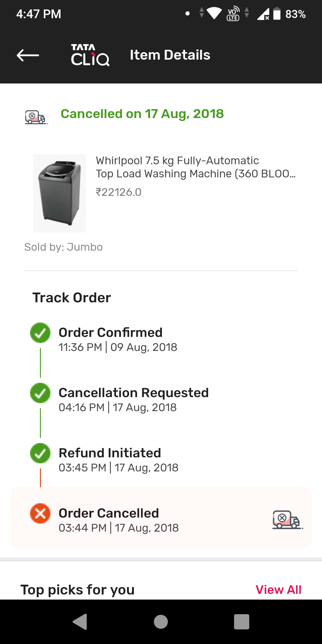Viewport: 322px width, 644px height.
Task: Tap the Cancelled on 17 Aug status text
Action: pos(142,114)
